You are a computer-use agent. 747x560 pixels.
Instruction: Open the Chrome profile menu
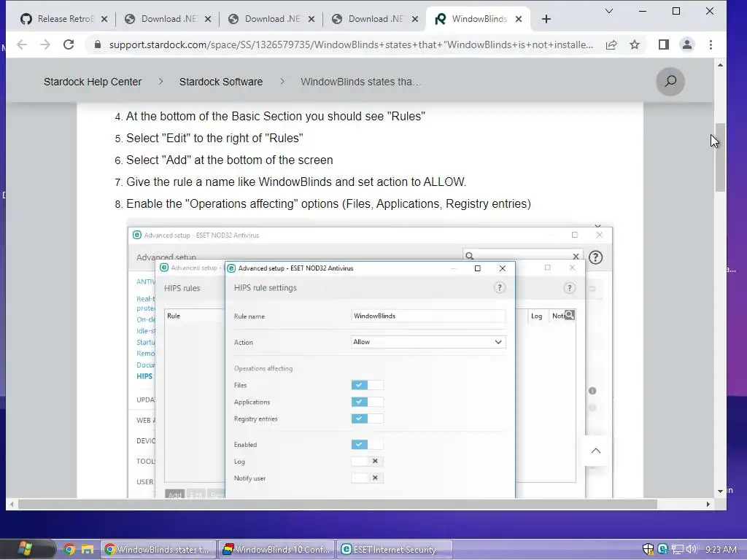coord(687,44)
